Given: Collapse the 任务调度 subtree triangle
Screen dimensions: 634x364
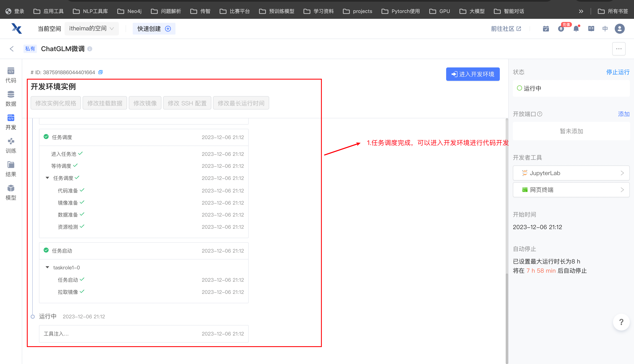Looking at the screenshot, I should click(47, 178).
